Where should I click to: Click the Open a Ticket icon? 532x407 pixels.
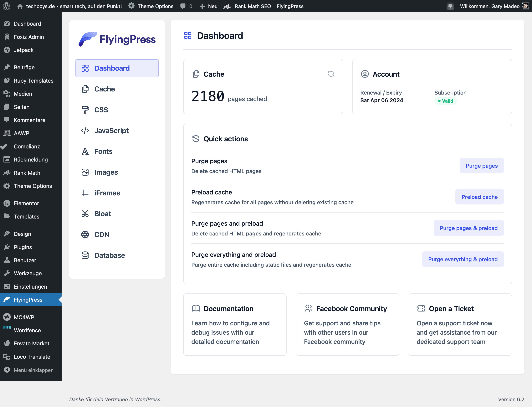point(421,308)
